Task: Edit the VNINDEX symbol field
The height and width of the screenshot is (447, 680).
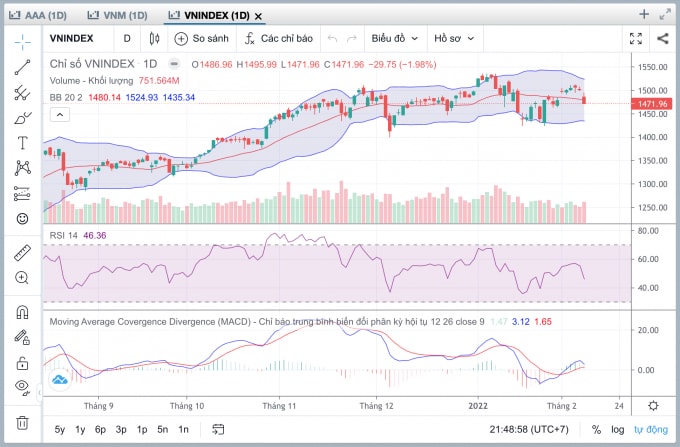Action: pyautogui.click(x=72, y=39)
